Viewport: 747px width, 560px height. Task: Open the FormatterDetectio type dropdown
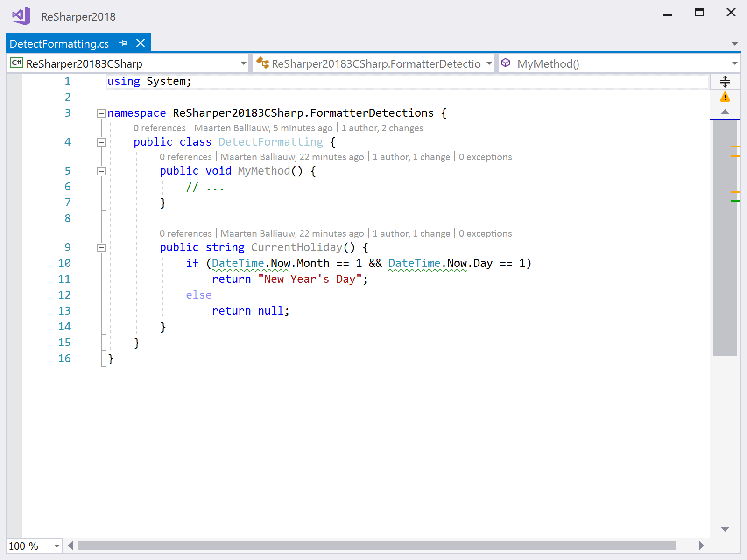tap(489, 63)
